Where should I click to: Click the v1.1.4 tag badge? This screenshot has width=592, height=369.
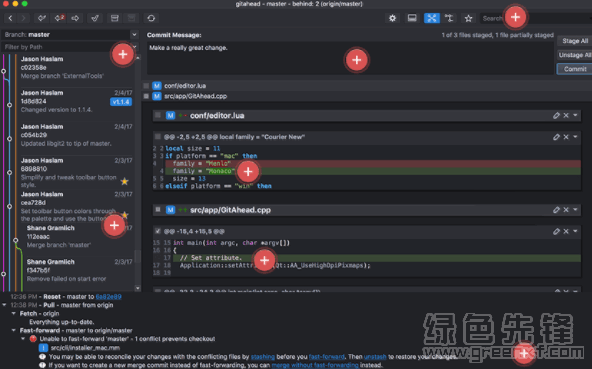[121, 102]
